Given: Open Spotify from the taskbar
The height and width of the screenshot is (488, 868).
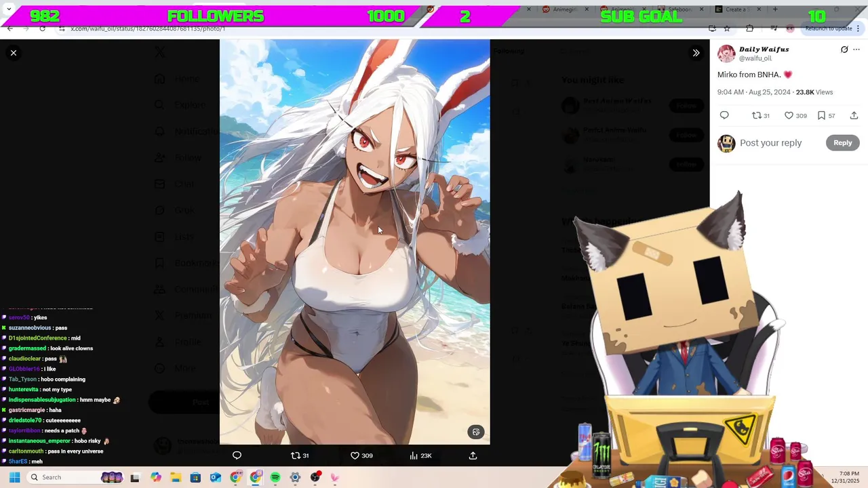Looking at the screenshot, I should coord(275,477).
